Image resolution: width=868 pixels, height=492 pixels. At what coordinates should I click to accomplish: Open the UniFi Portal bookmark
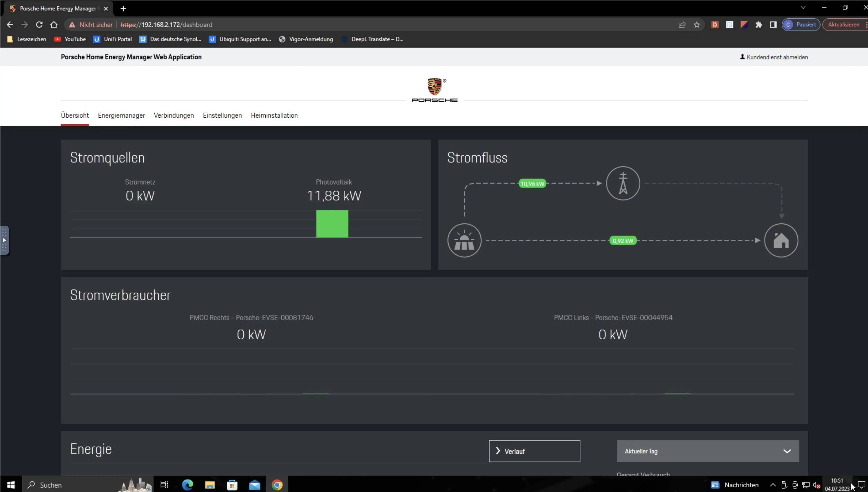[x=113, y=39]
